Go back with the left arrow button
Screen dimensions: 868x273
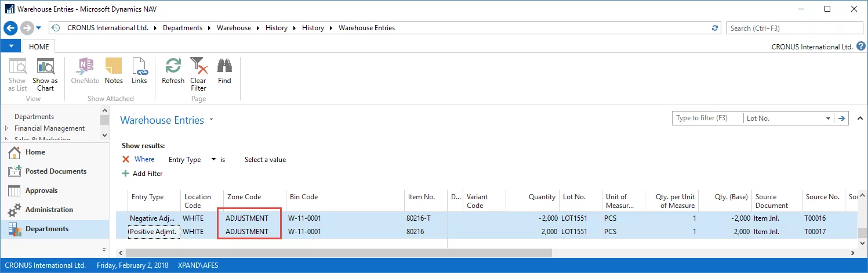point(11,28)
